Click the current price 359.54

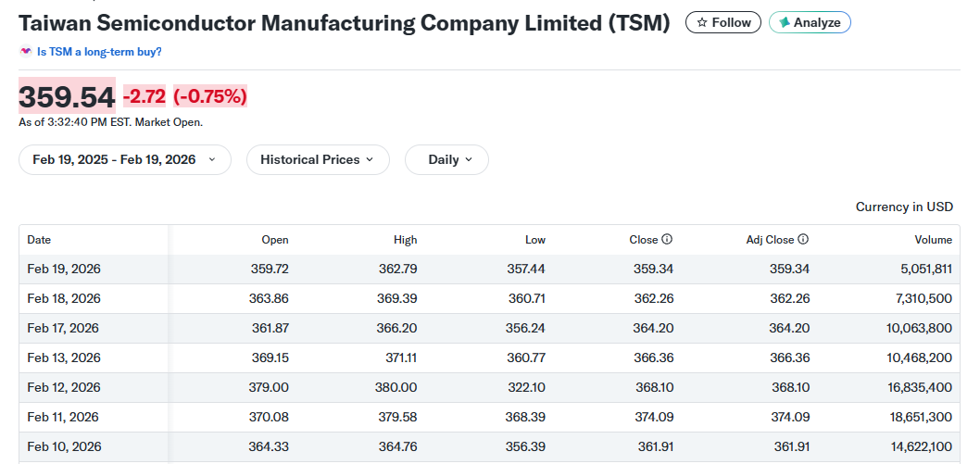click(x=67, y=96)
